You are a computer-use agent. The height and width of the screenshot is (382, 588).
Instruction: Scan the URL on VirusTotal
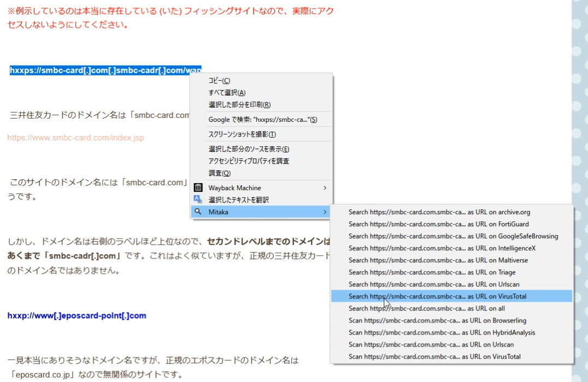tap(451, 356)
